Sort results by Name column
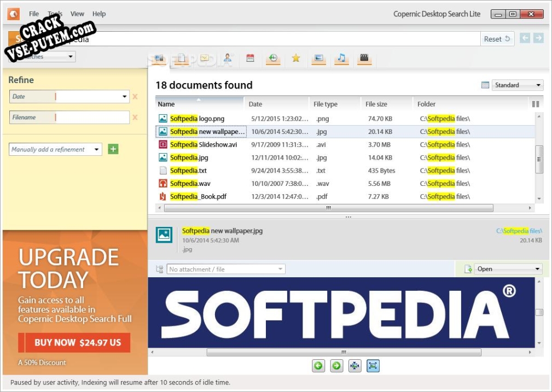Viewport: 552px width, 392px height. [x=200, y=104]
